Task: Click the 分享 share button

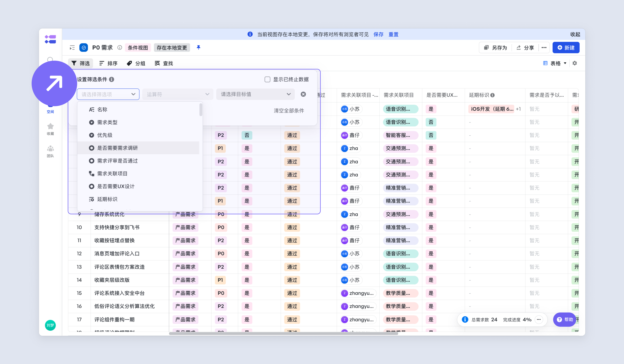Action: click(525, 48)
